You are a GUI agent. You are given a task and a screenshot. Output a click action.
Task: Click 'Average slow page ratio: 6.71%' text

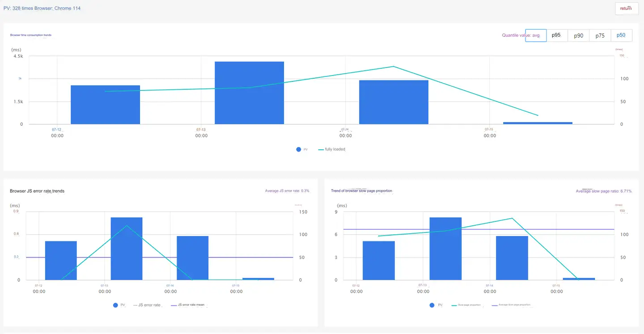(x=604, y=191)
